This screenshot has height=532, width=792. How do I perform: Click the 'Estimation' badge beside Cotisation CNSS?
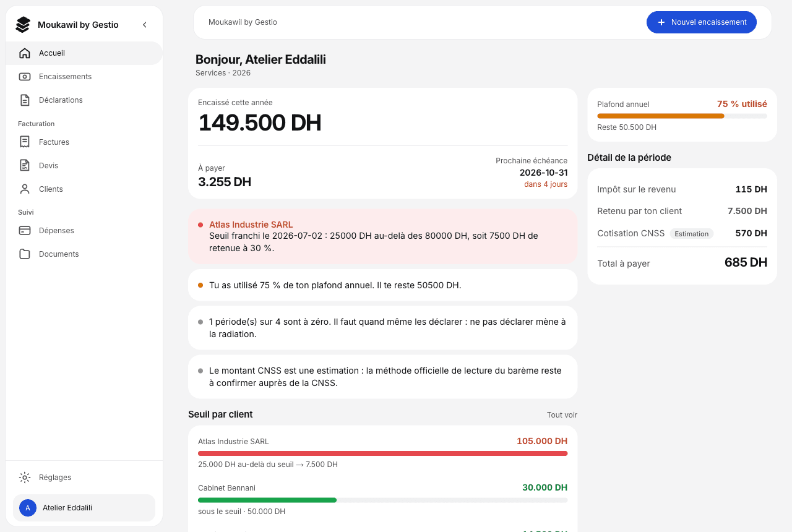692,234
